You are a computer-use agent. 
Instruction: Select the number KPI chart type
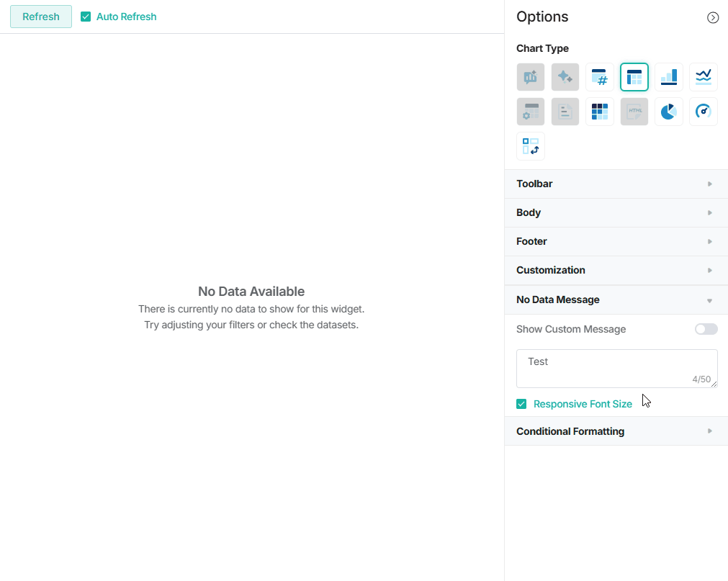[599, 77]
